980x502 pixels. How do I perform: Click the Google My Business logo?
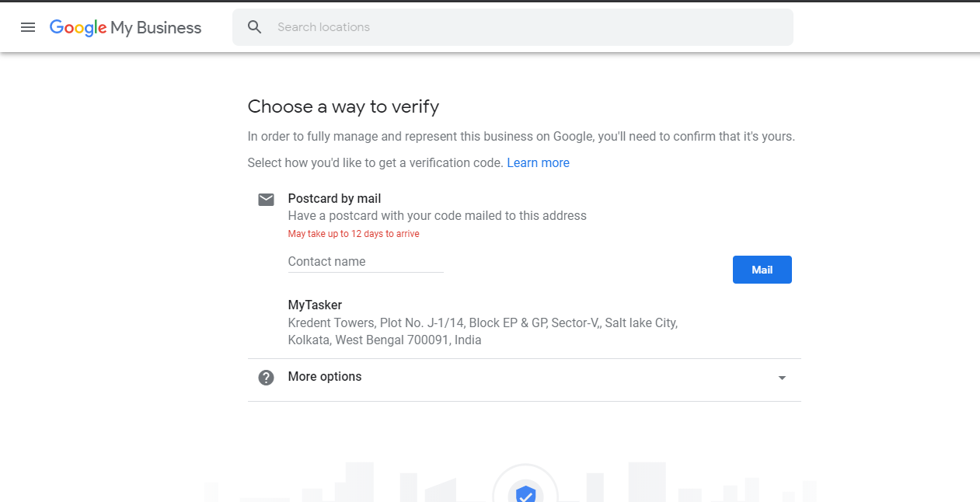pyautogui.click(x=125, y=28)
